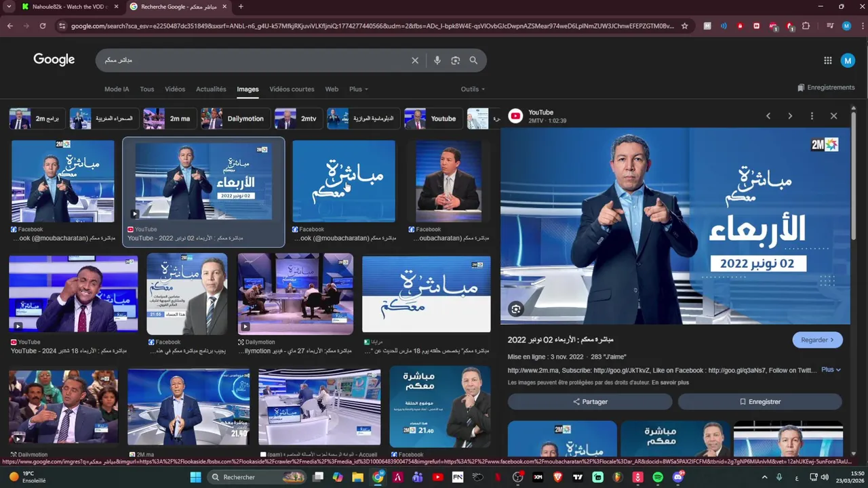868x488 pixels.
Task: Open Spotify from the taskbar
Action: 658,477
